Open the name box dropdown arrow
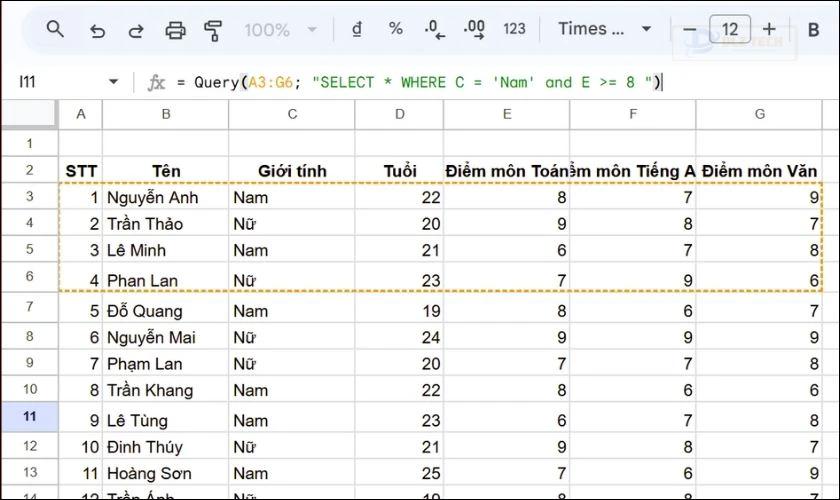 point(113,82)
